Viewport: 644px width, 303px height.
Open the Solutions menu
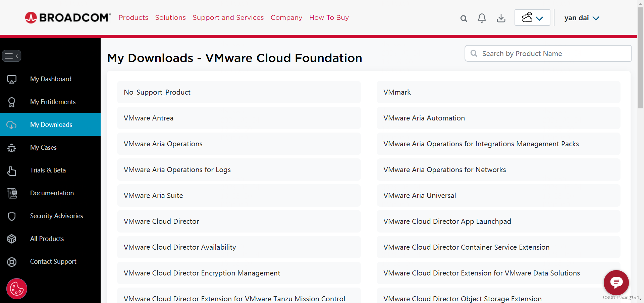[170, 17]
